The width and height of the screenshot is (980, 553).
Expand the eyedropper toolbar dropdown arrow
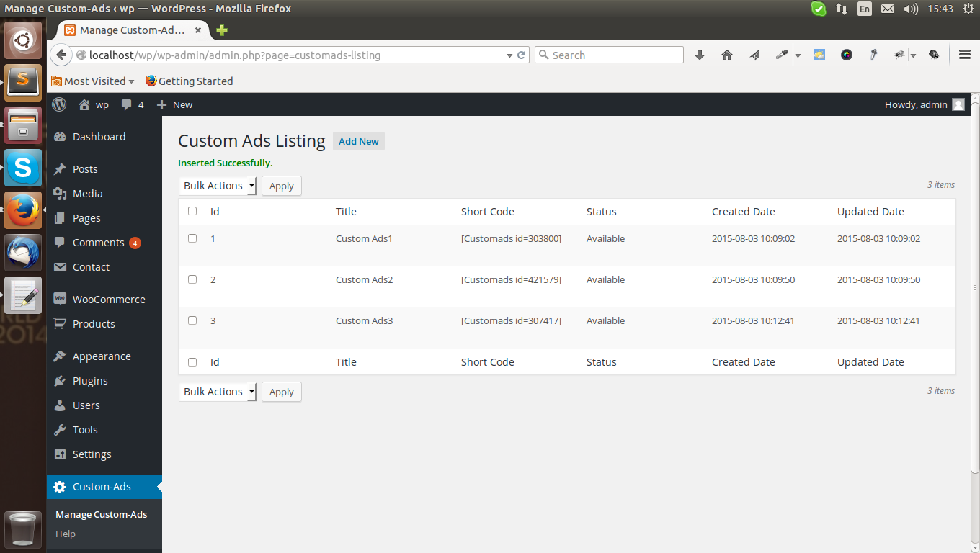point(798,55)
